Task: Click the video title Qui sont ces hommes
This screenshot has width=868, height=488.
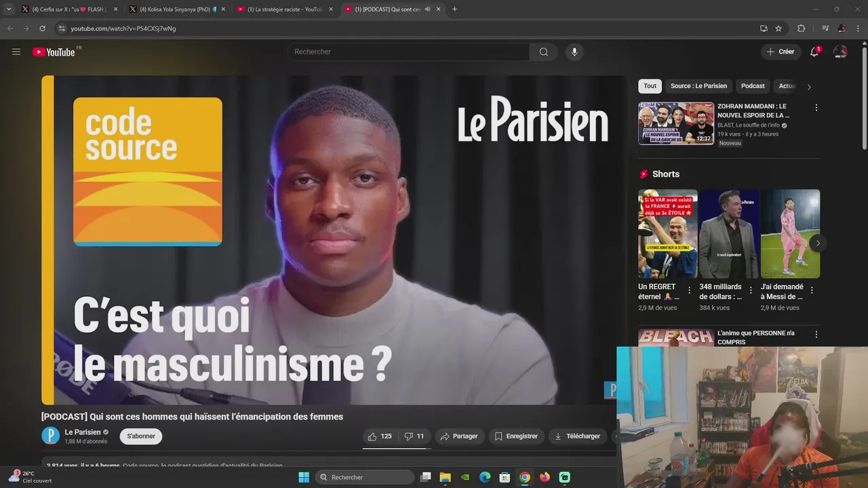Action: 192,417
